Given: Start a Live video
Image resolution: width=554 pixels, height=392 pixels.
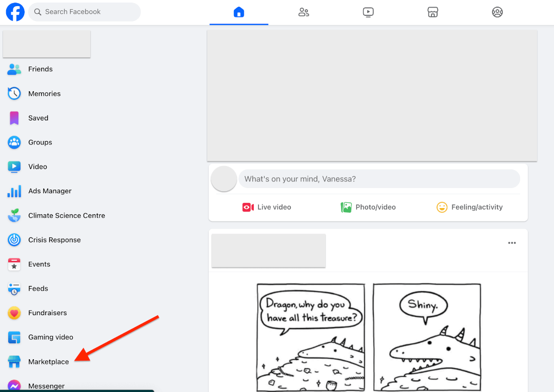Looking at the screenshot, I should click(266, 207).
